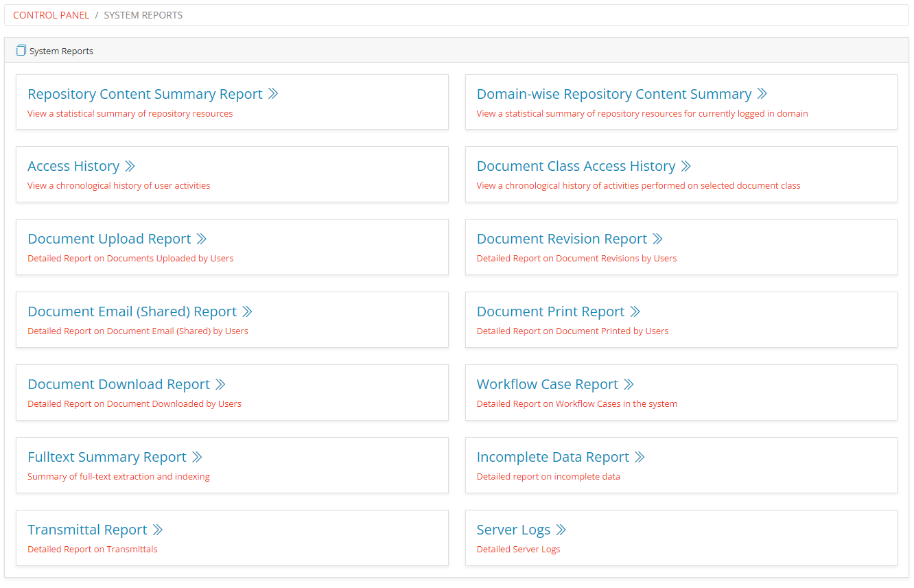Navigate to CONTROL PANEL breadcrumb
The image size is (914, 588).
pyautogui.click(x=51, y=14)
